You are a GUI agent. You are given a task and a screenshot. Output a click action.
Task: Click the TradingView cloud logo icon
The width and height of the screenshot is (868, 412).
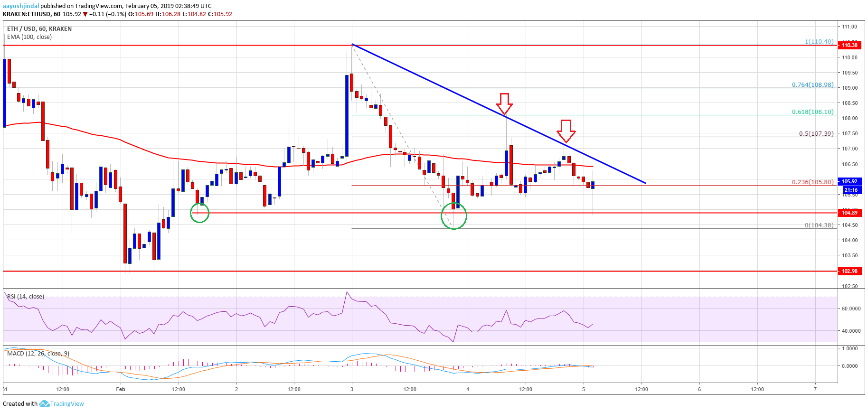tap(44, 403)
